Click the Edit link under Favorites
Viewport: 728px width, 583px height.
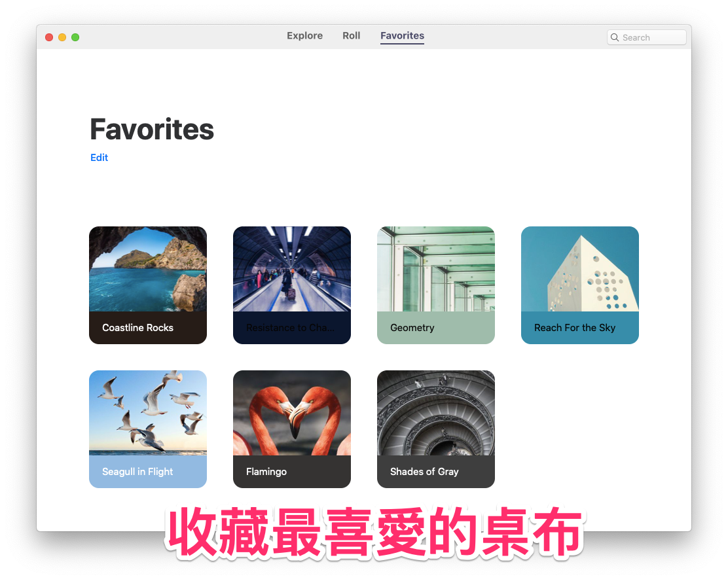[x=99, y=158]
